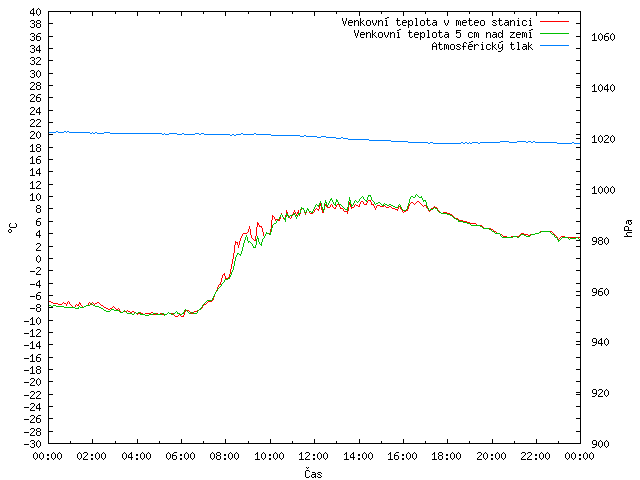Click the −20 temperature axis label
Viewport: 640px width, 480px height.
pyautogui.click(x=32, y=382)
